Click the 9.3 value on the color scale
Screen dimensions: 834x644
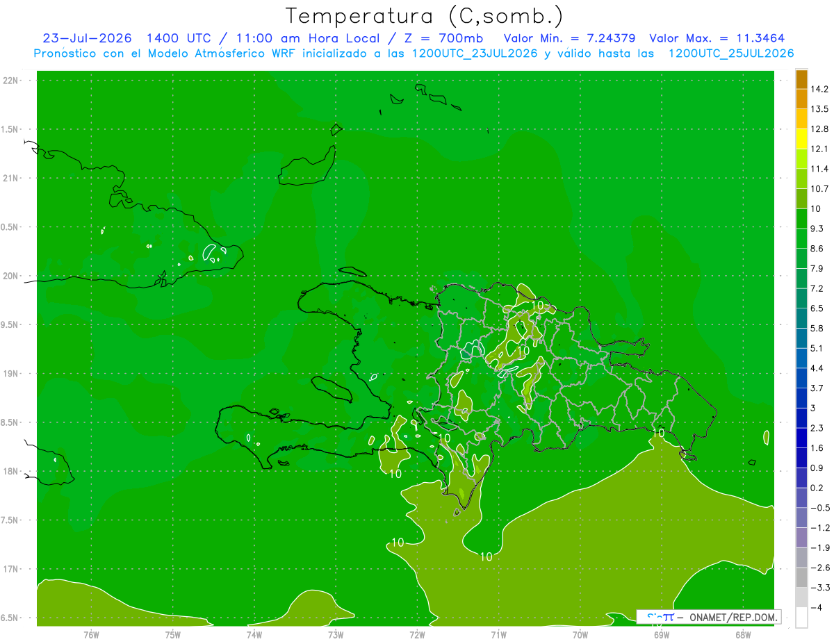pos(818,229)
